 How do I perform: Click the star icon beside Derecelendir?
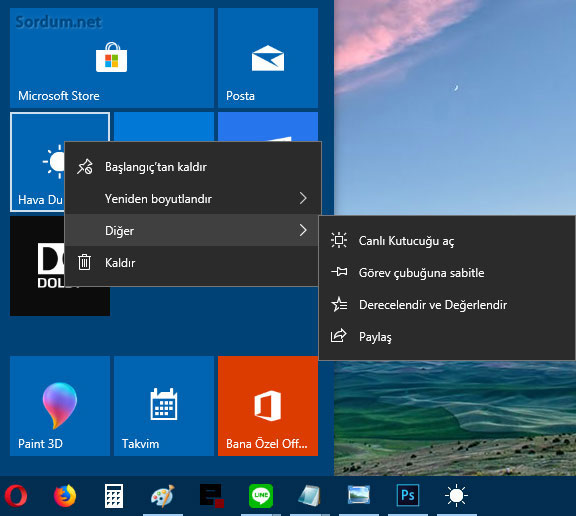pos(339,304)
